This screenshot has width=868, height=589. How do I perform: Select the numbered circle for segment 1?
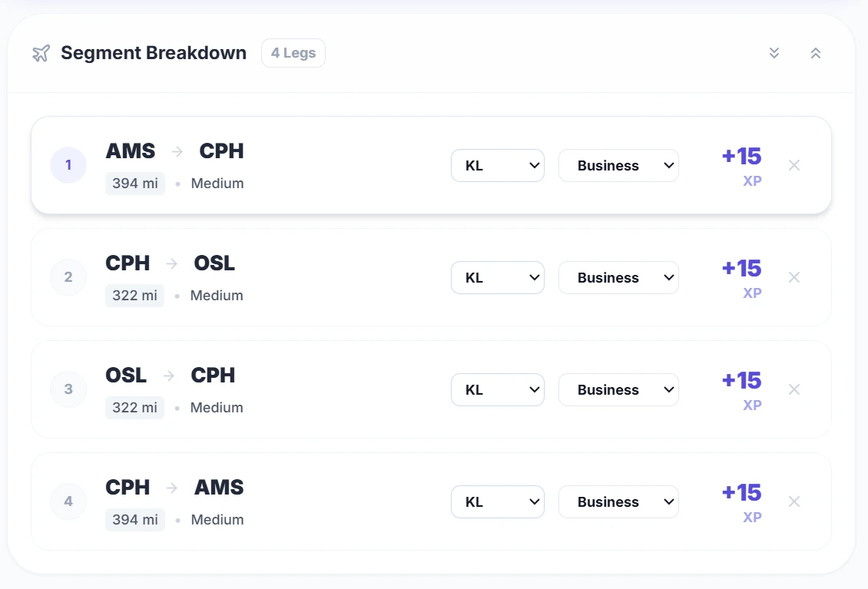point(68,164)
